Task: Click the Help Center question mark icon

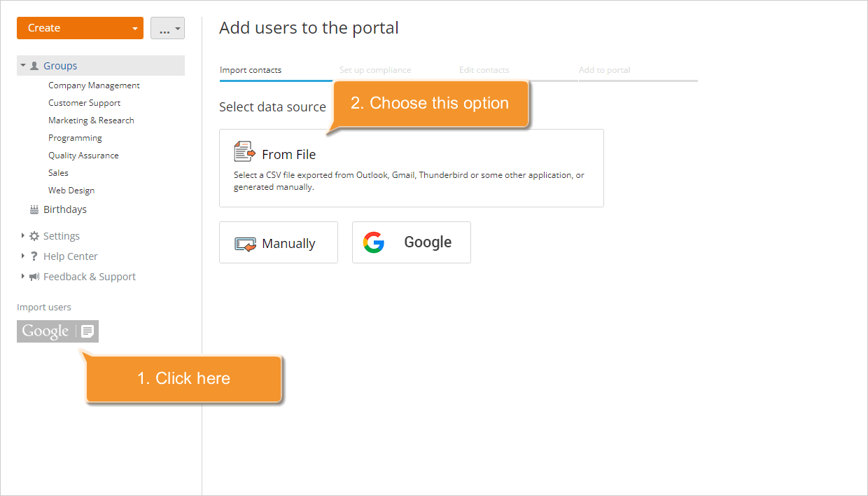Action: (34, 256)
